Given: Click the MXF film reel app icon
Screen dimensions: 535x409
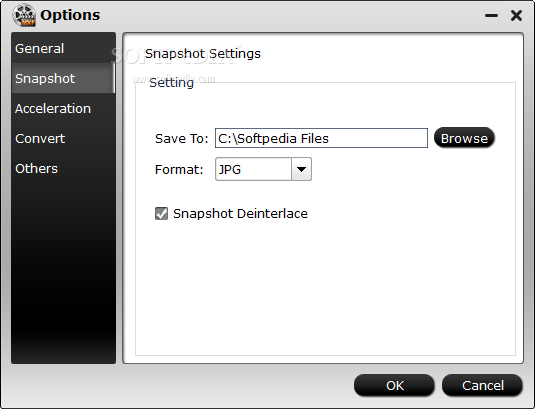Looking at the screenshot, I should (x=24, y=15).
